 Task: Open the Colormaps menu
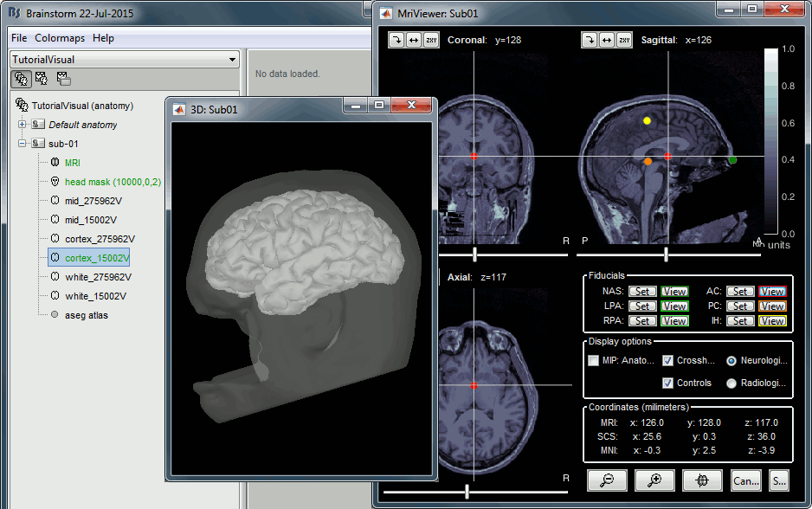pyautogui.click(x=60, y=38)
